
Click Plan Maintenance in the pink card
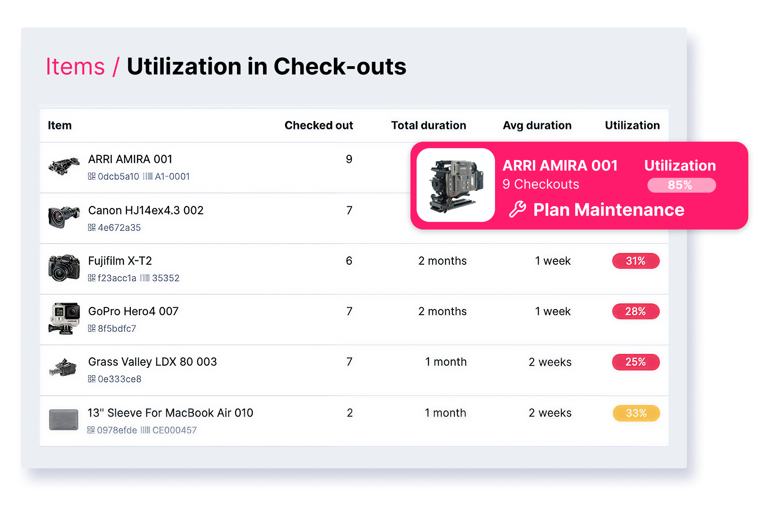[608, 210]
